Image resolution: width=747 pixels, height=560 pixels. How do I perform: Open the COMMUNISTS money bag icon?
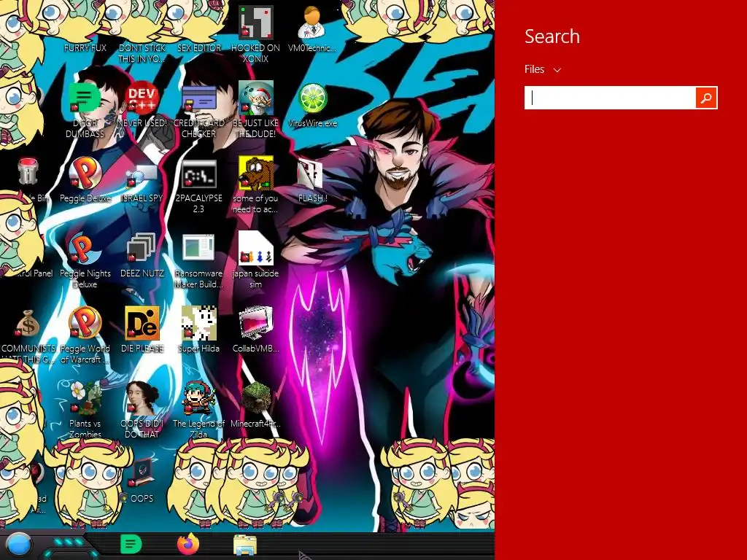(28, 323)
